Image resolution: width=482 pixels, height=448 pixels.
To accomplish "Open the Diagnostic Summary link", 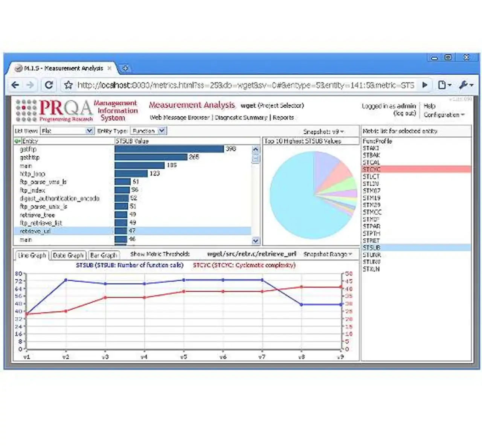I will 241,117.
